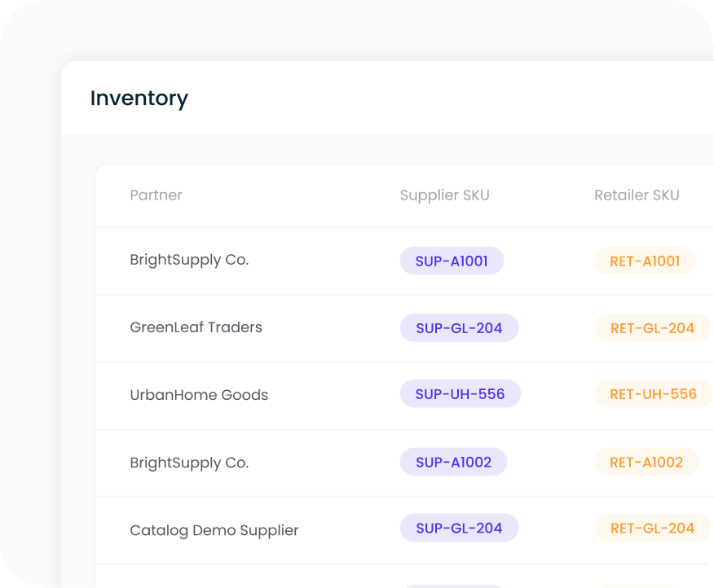Click the RET-A1002 retailer SKU badge
The image size is (714, 588).
point(646,462)
